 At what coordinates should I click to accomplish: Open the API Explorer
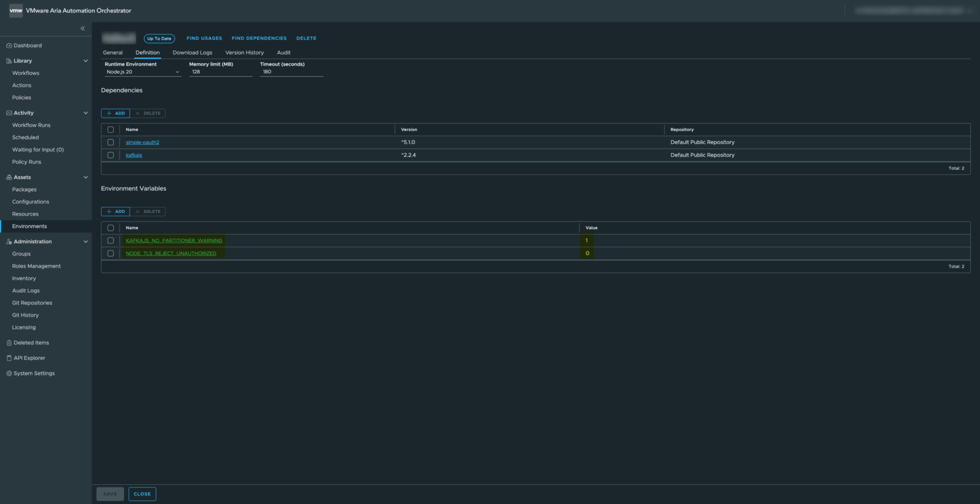point(29,358)
